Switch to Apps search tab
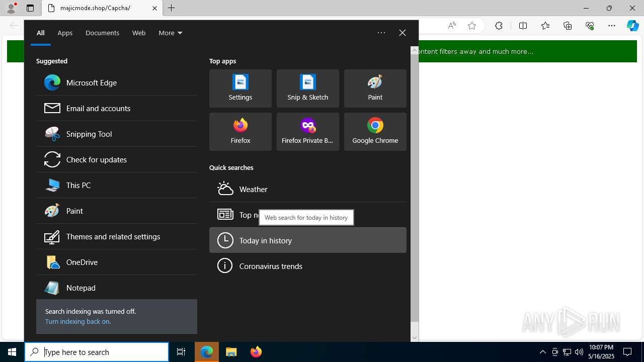Image resolution: width=644 pixels, height=362 pixels. pos(65,33)
